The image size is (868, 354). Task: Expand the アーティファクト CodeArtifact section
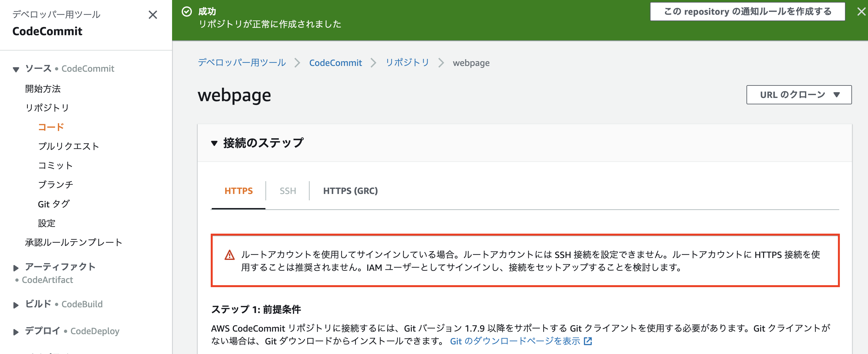[16, 268]
